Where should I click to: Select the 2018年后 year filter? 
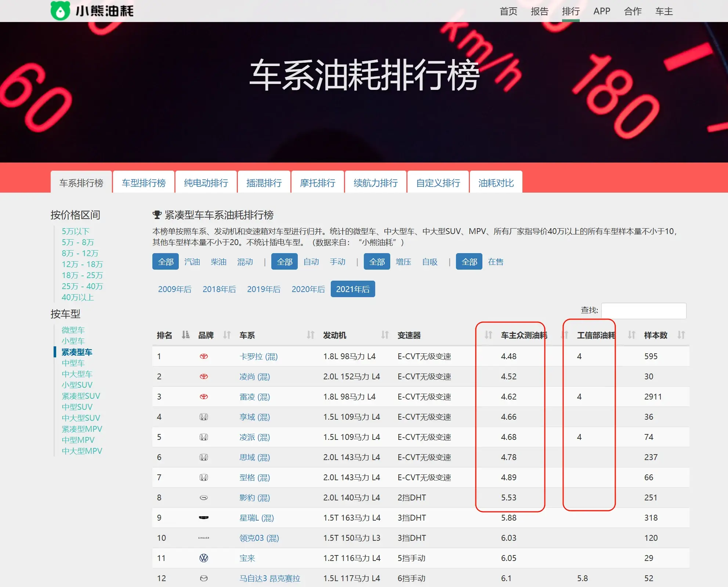219,289
